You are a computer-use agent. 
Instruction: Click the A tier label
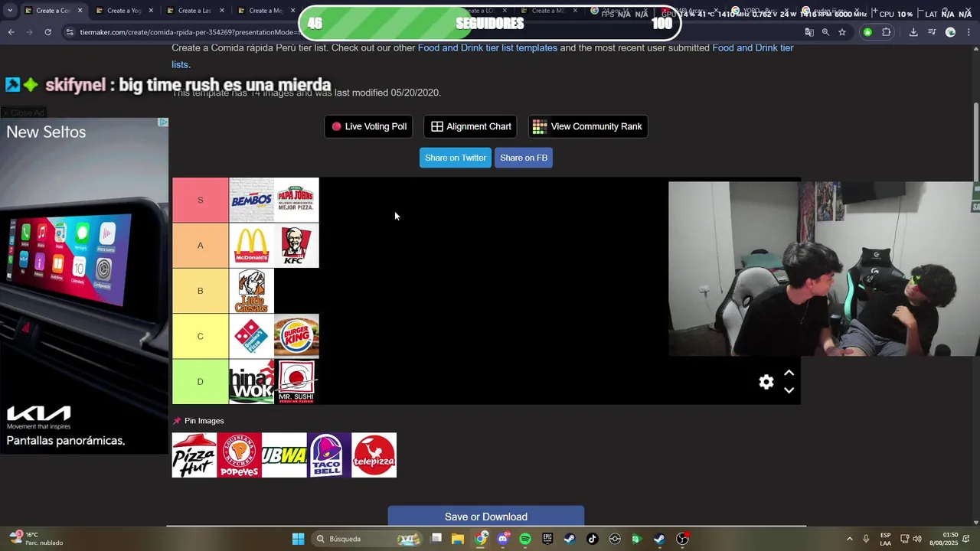(x=201, y=246)
